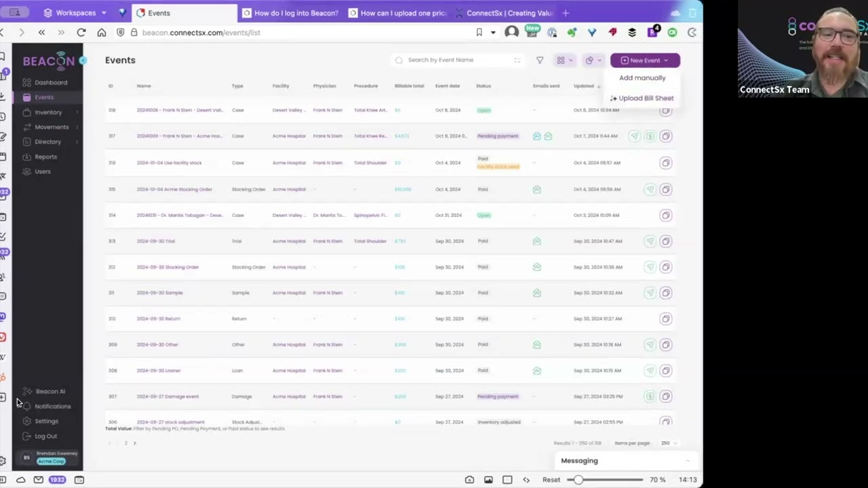Click send icon in row 317
Image resolution: width=868 pixels, height=488 pixels.
click(635, 136)
